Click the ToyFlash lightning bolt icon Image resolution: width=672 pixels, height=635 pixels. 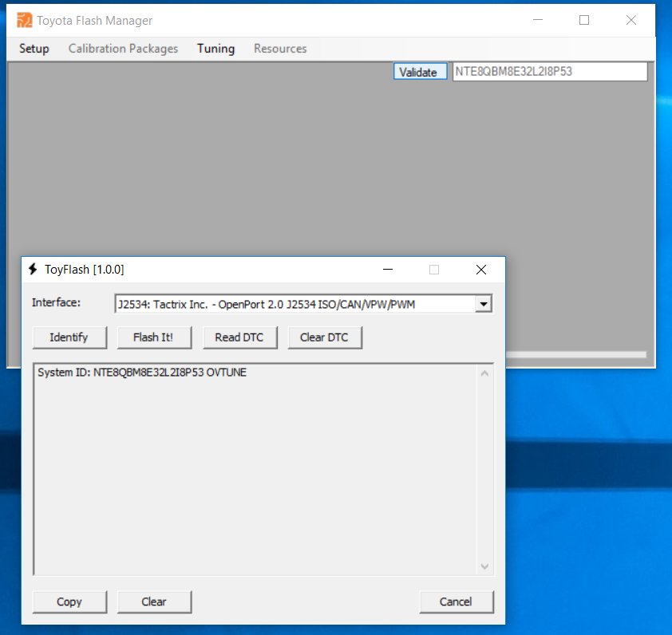tap(33, 269)
